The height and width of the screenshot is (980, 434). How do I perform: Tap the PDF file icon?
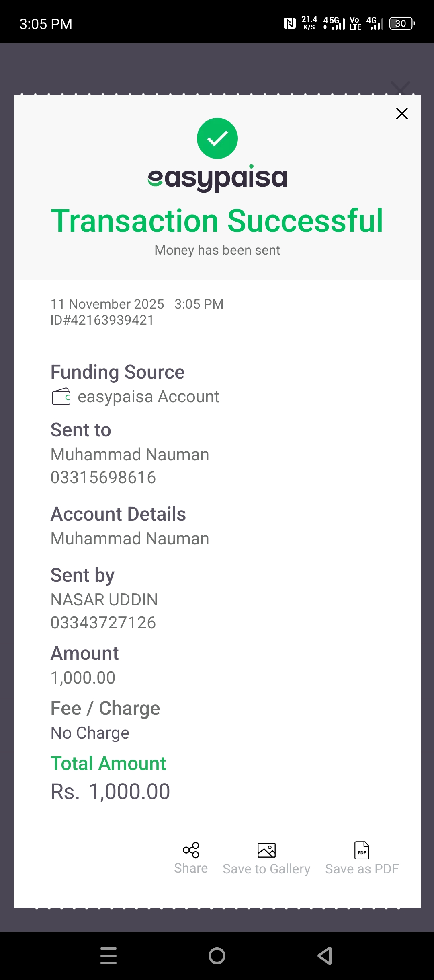pos(362,850)
